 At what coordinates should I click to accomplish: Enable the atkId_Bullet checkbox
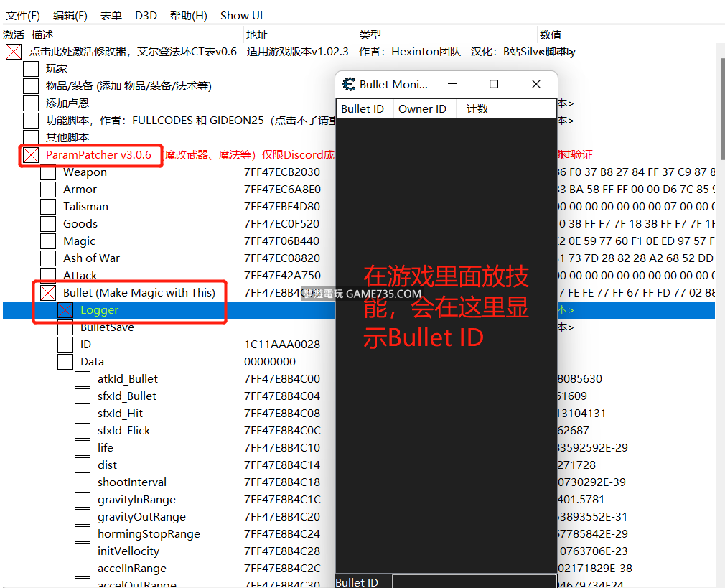click(83, 379)
